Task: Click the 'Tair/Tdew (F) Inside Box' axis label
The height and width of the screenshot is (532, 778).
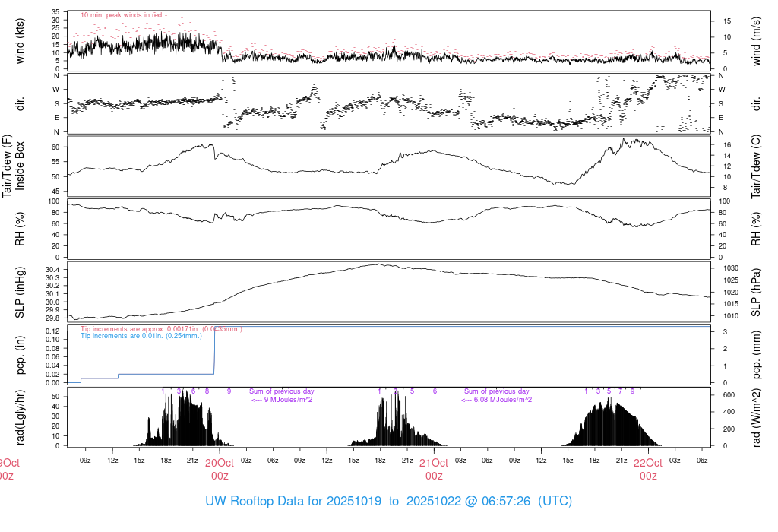Action: pyautogui.click(x=13, y=166)
